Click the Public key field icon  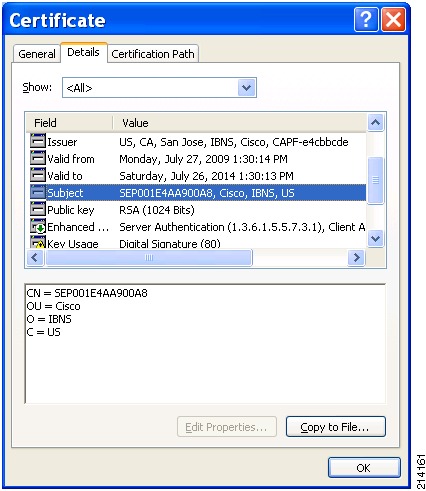click(x=38, y=209)
